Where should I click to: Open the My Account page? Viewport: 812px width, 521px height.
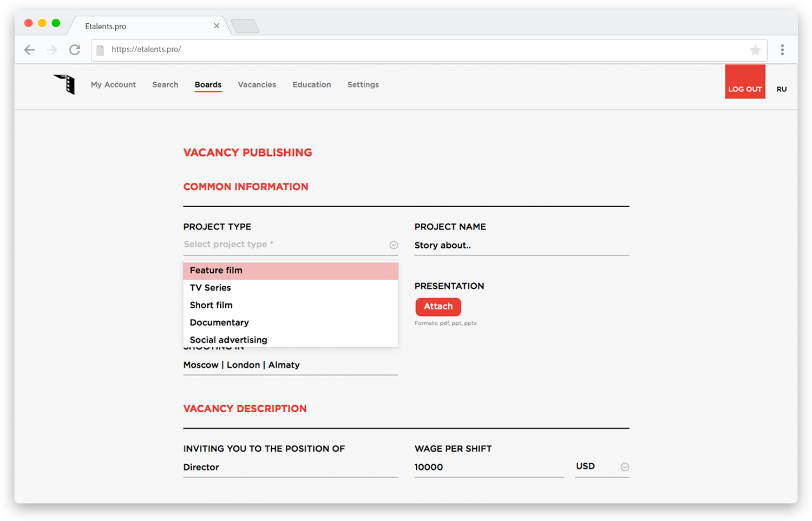[x=113, y=84]
